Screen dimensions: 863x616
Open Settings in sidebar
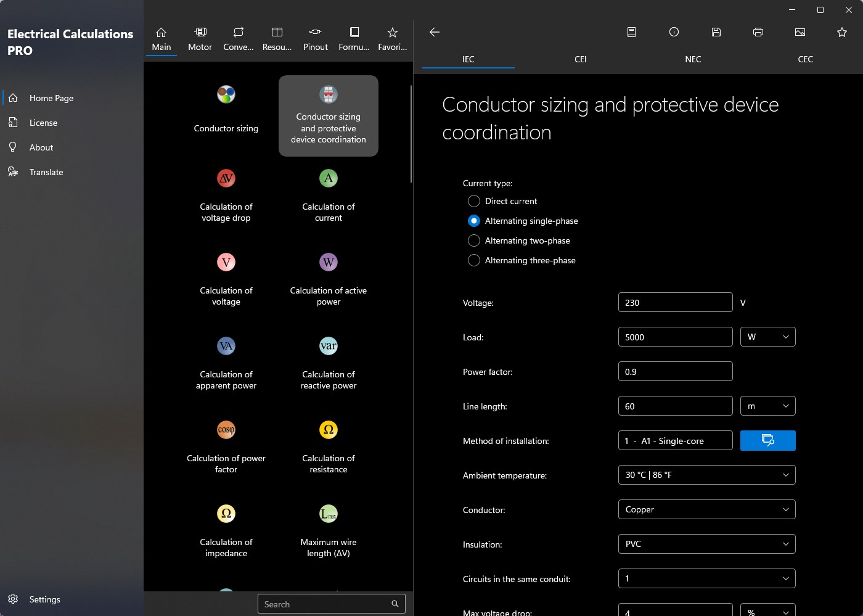(x=72, y=599)
